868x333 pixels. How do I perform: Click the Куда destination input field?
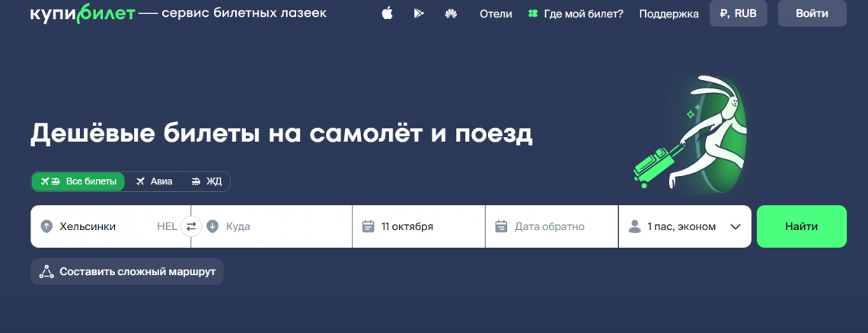click(282, 226)
